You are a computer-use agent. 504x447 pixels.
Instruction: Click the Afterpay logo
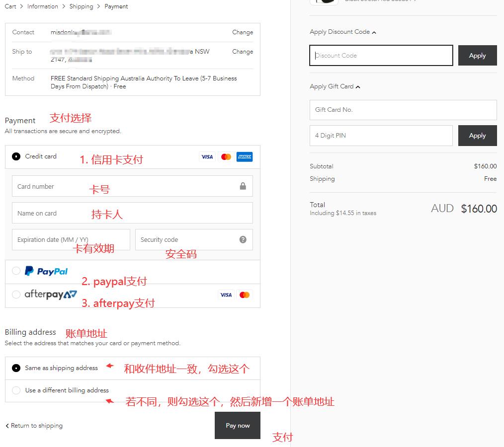coord(51,295)
